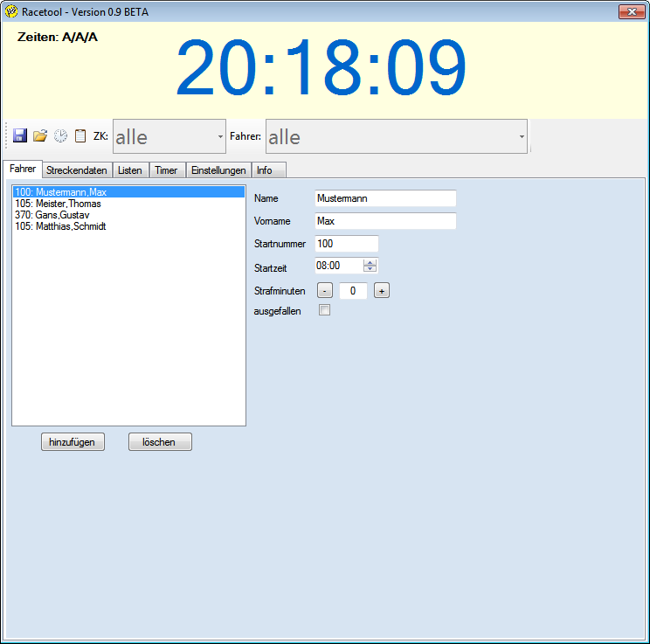Toggle the ausgefallen checkbox

coord(324,310)
